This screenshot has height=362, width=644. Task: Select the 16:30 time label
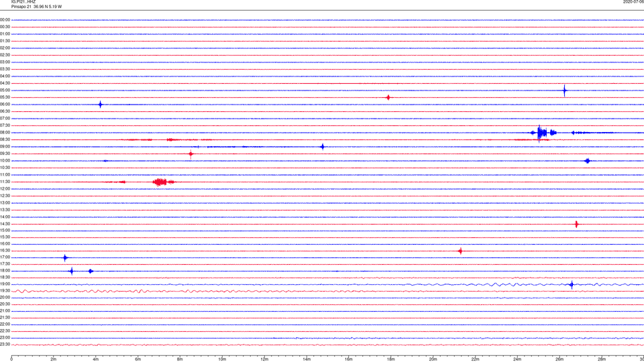tap(5, 251)
